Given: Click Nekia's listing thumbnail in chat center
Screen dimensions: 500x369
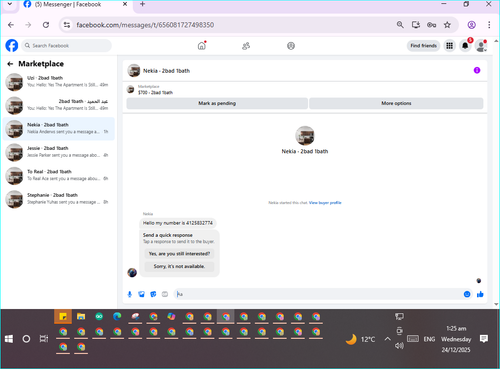Looking at the screenshot, I should (x=305, y=136).
